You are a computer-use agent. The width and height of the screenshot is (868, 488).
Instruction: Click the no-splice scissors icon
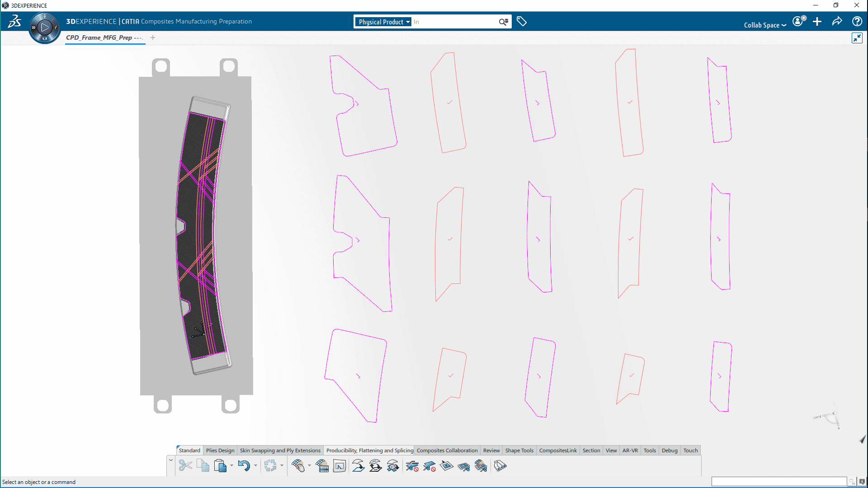pos(412,465)
